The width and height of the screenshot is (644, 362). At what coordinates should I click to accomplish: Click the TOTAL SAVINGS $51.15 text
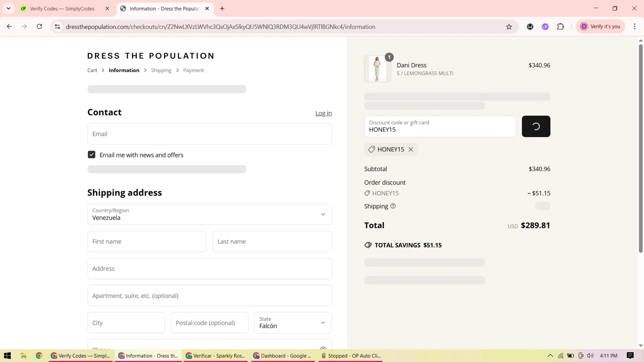click(x=408, y=245)
